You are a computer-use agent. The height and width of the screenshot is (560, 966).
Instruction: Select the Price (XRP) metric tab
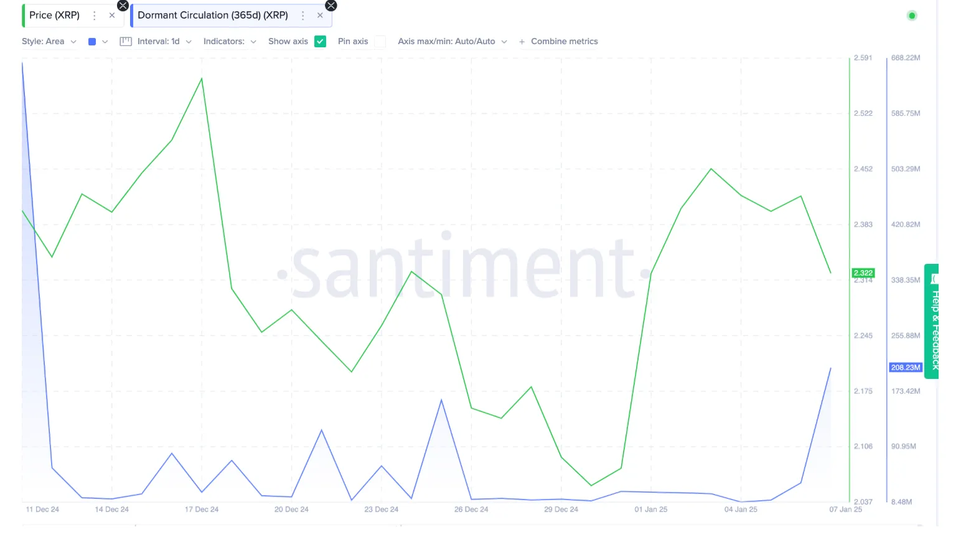tap(56, 15)
